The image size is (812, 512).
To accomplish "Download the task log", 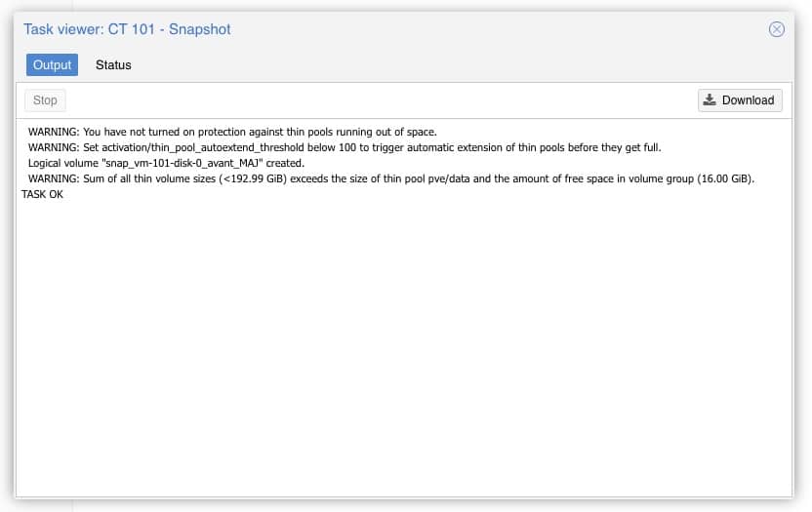I will (x=740, y=100).
